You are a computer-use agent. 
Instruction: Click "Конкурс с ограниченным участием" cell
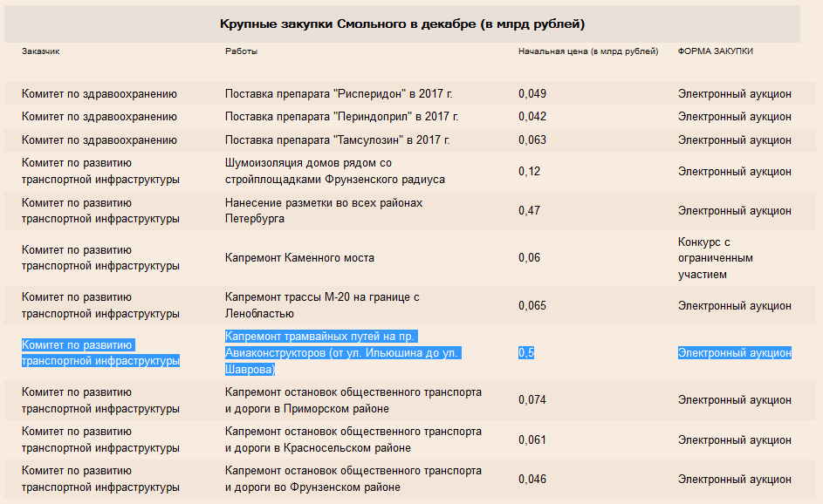(x=715, y=258)
